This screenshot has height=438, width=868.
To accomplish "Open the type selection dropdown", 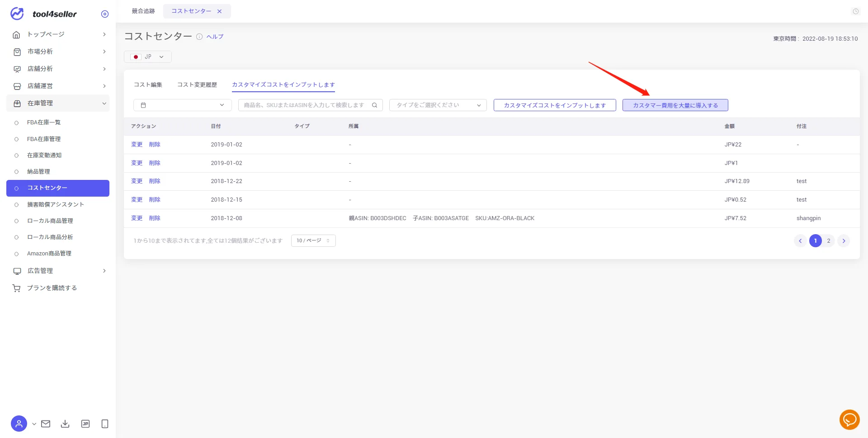I will point(438,105).
